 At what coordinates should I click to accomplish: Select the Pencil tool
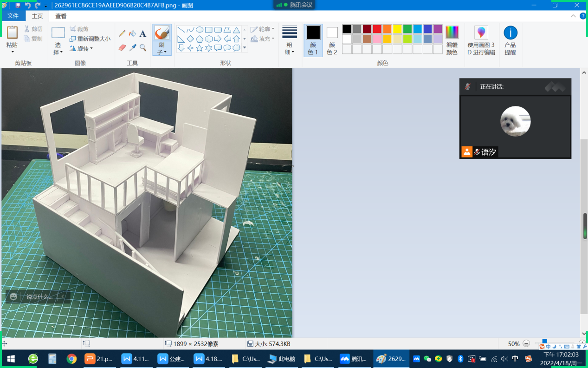122,33
